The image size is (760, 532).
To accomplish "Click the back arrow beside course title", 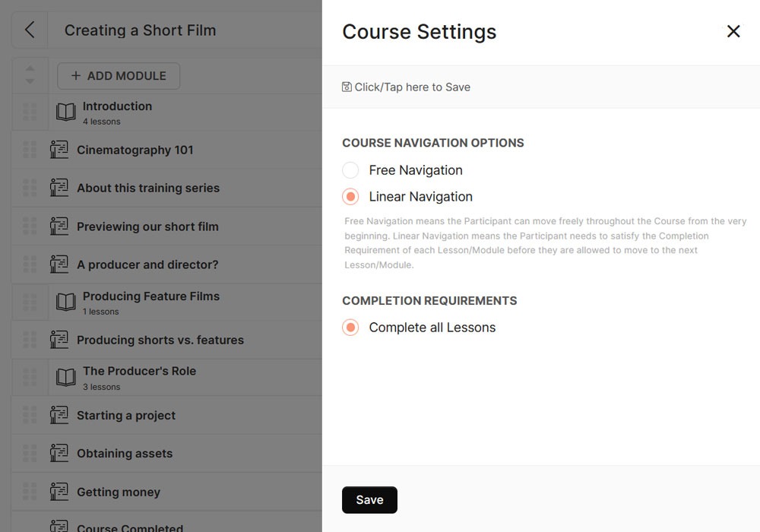I will (30, 30).
